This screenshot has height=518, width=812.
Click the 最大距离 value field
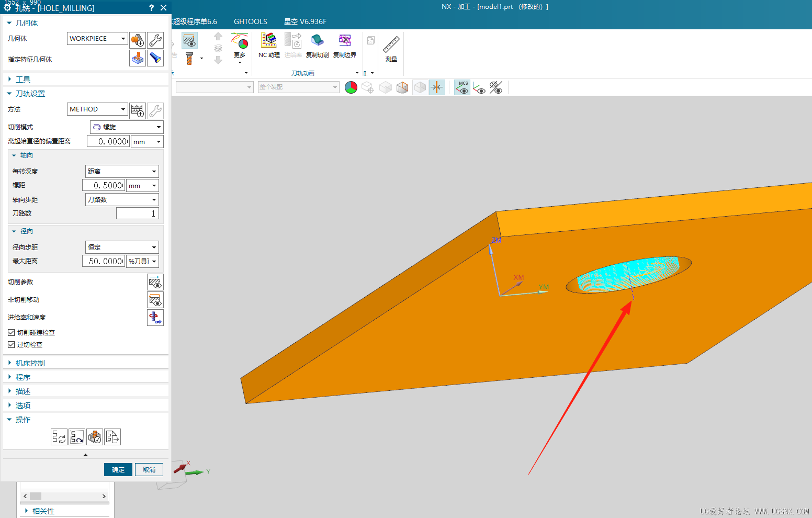(x=104, y=261)
